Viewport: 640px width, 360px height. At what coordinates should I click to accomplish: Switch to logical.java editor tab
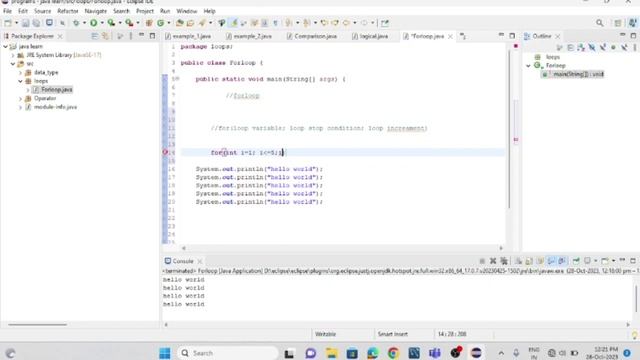point(370,36)
